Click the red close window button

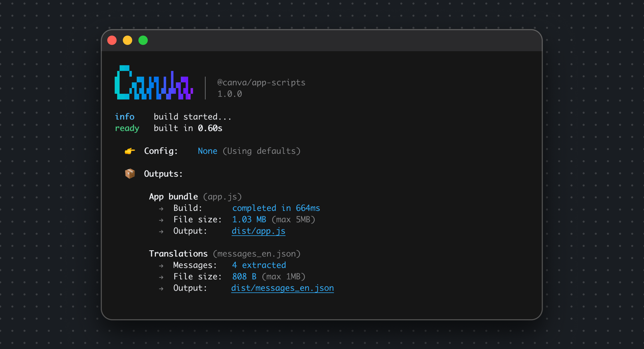(x=112, y=40)
